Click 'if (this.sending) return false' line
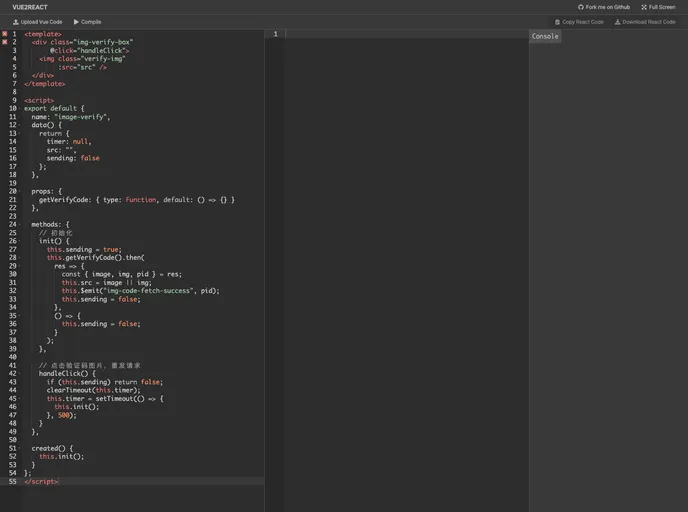Screen dimensions: 688x512 click(x=105, y=382)
